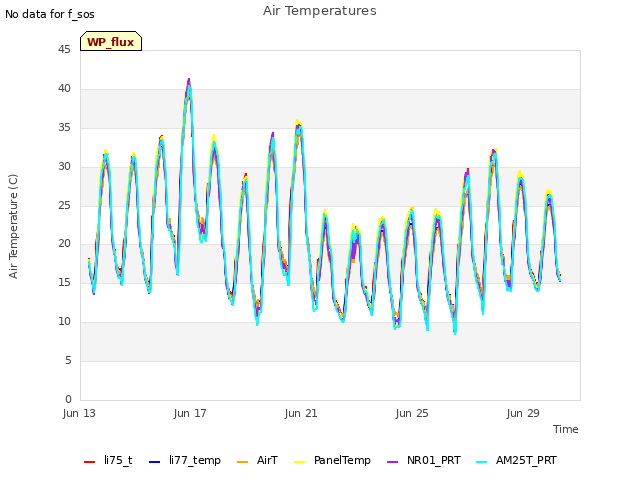Click the Jun 21 x-axis tick label
Image resolution: width=640 pixels, height=480 pixels.
(x=301, y=413)
